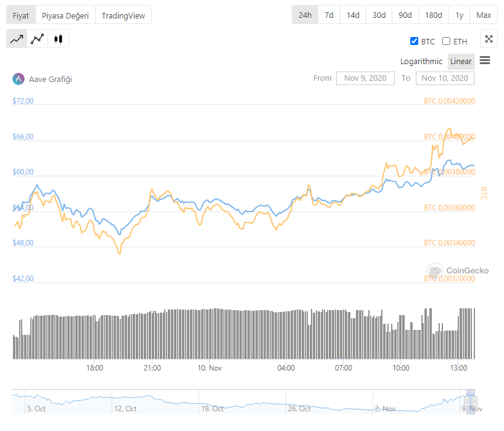The height and width of the screenshot is (431, 504).
Task: Enable the ETH comparison checkbox
Action: click(447, 41)
